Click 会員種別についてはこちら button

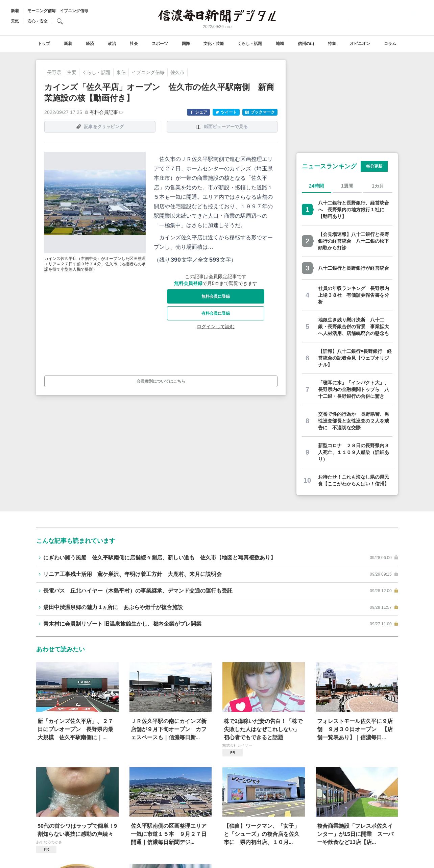click(161, 381)
